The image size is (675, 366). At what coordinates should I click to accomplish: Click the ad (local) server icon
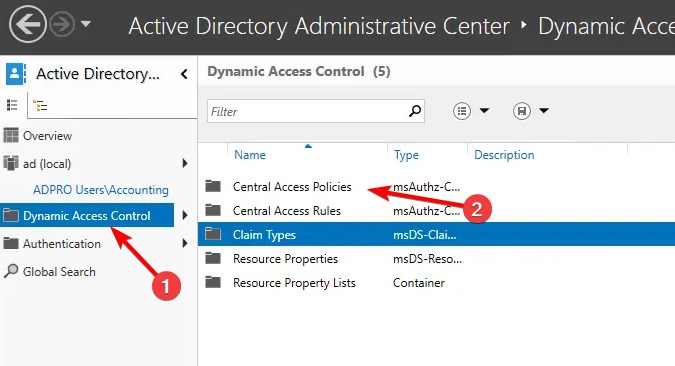(x=11, y=163)
